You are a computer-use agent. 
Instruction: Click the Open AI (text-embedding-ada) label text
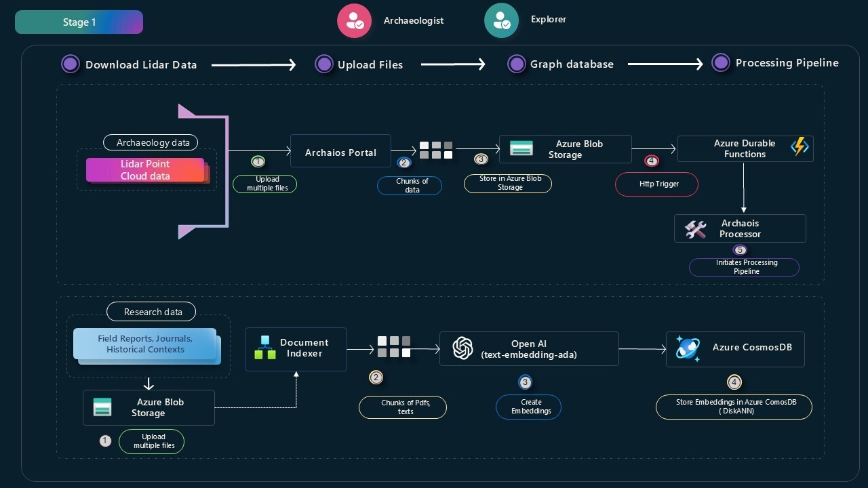pos(529,349)
